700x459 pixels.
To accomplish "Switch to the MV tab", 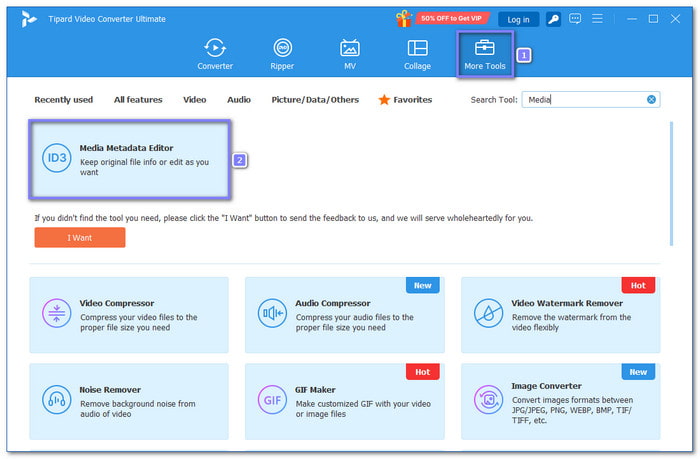I will coord(350,54).
